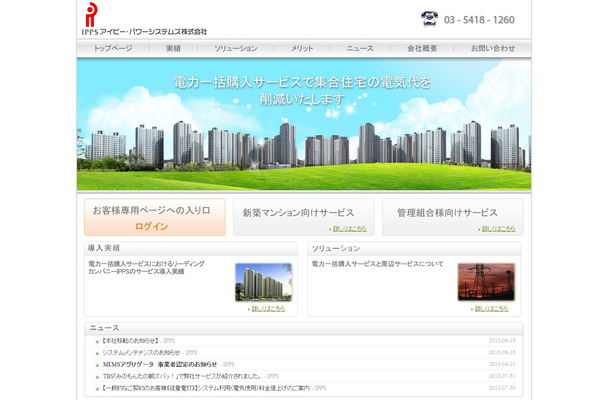Click the 導入実績 section heading
Screen dimensions: 610x400
pos(103,248)
